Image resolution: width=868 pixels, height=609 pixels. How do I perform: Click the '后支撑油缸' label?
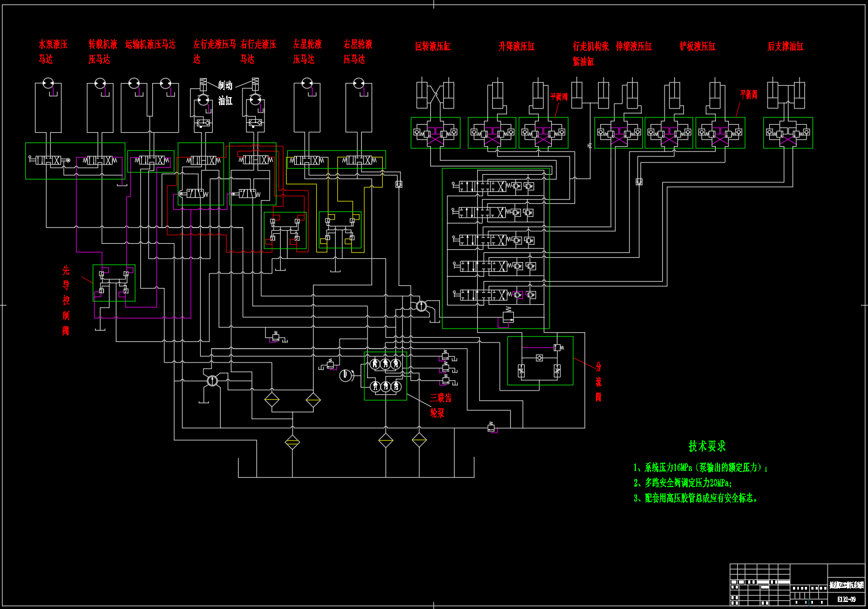pyautogui.click(x=785, y=46)
